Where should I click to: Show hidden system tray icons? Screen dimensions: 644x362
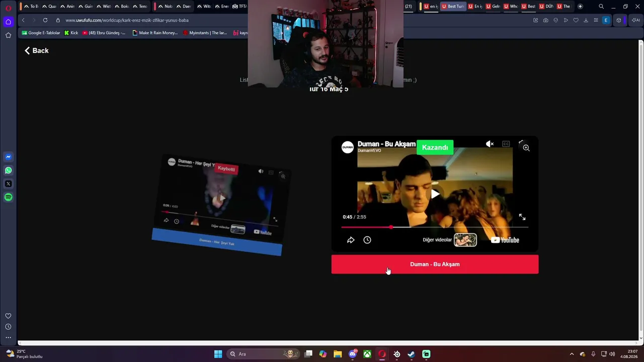pos(572,354)
